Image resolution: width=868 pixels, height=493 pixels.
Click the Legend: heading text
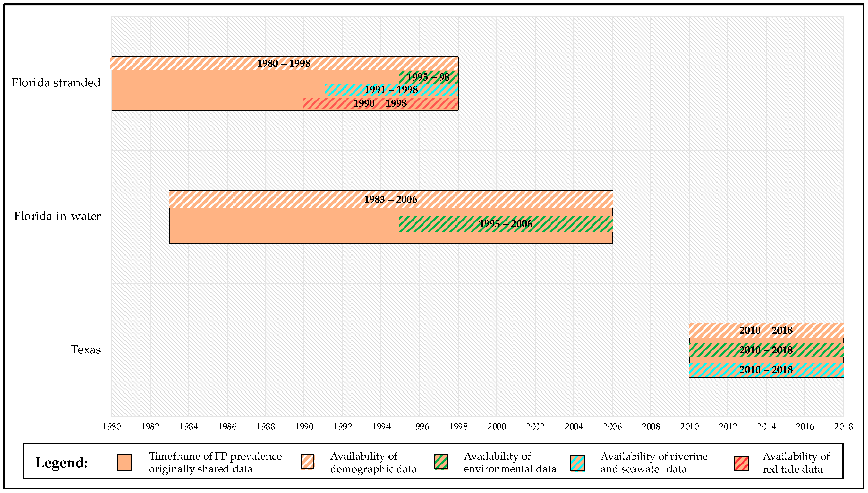click(x=62, y=463)
